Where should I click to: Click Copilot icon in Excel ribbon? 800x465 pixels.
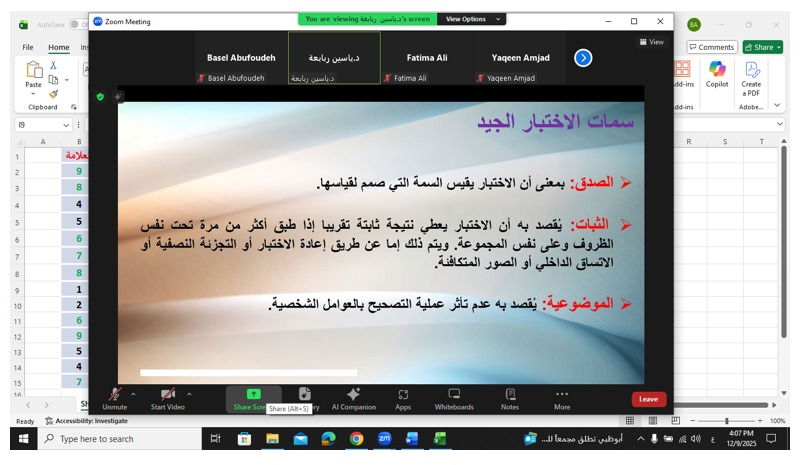[717, 74]
